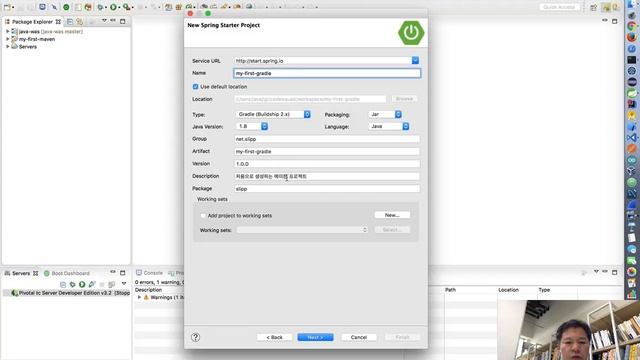Start the server with green play icon
This screenshot has height=360, width=640.
(x=82, y=284)
